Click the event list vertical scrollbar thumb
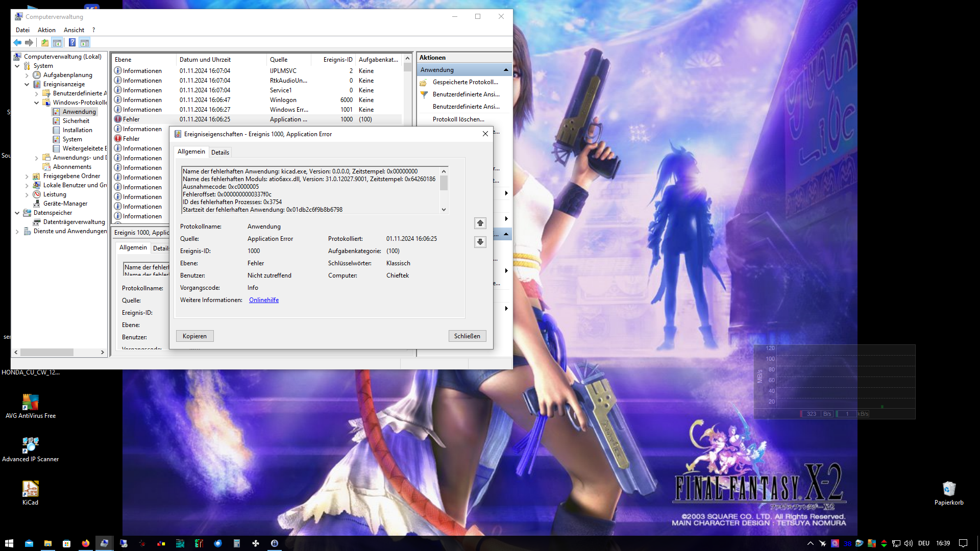The height and width of the screenshot is (551, 980). pos(407,67)
